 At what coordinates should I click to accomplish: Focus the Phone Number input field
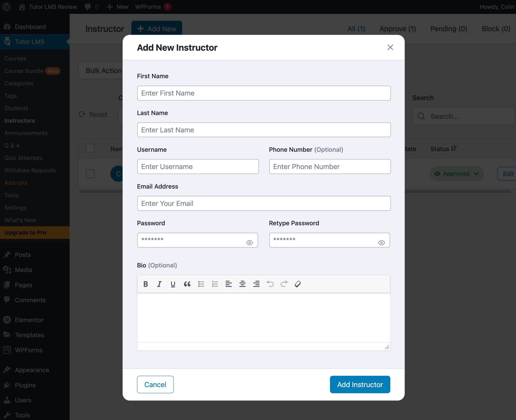330,166
